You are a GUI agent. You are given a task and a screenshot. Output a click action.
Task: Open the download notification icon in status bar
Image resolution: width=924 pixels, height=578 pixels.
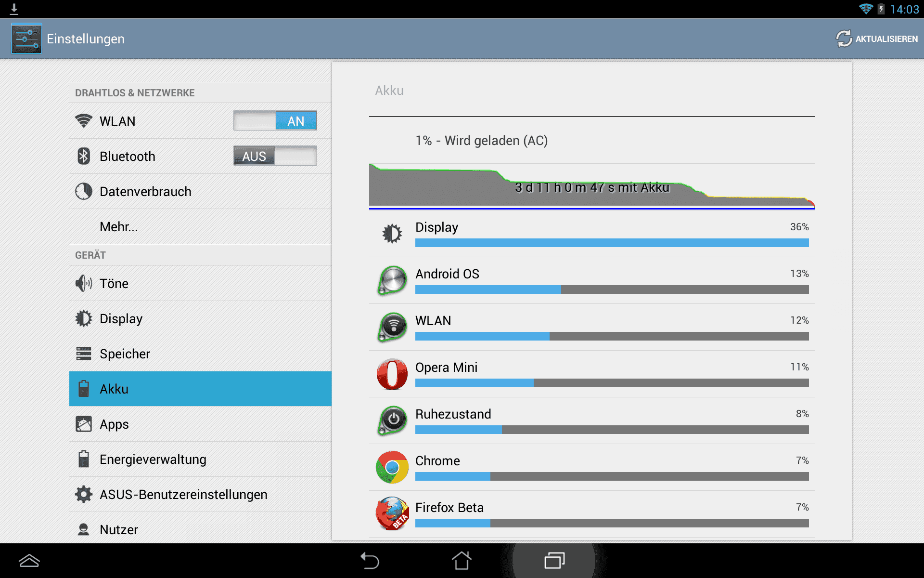[14, 9]
